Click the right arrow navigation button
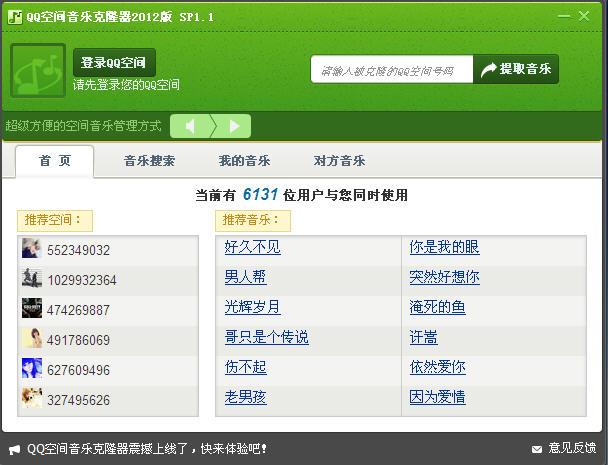This screenshot has width=608, height=465. point(234,126)
